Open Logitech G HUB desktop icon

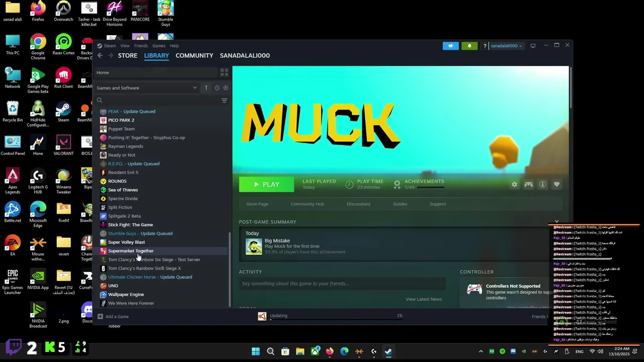pyautogui.click(x=38, y=181)
